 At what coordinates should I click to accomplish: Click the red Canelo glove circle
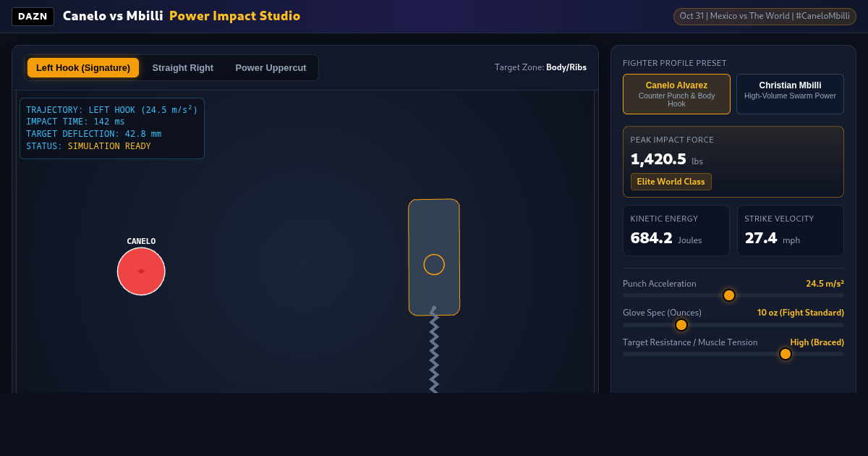[141, 271]
